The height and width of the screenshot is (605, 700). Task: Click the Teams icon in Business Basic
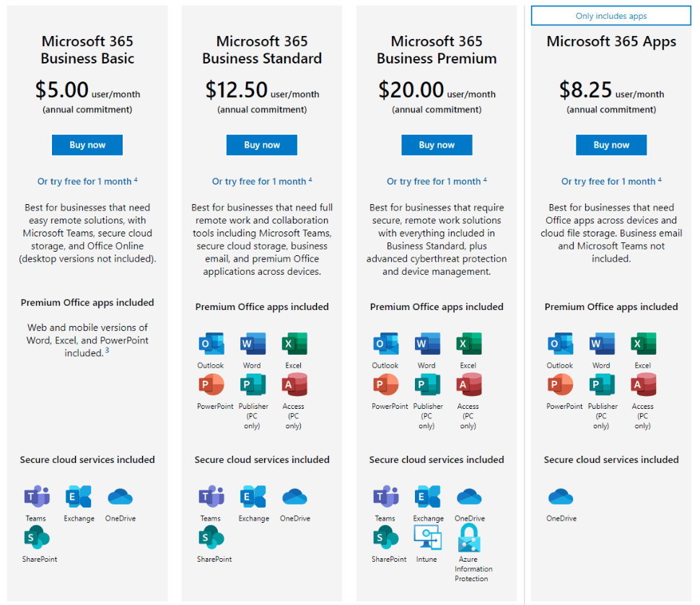click(x=37, y=496)
